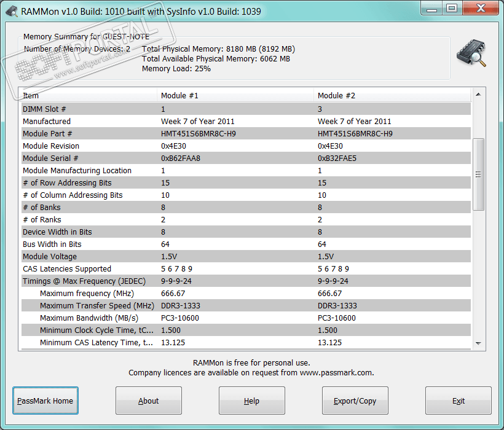
Task: Click Module #2 revision 0x4E30
Action: pos(330,146)
